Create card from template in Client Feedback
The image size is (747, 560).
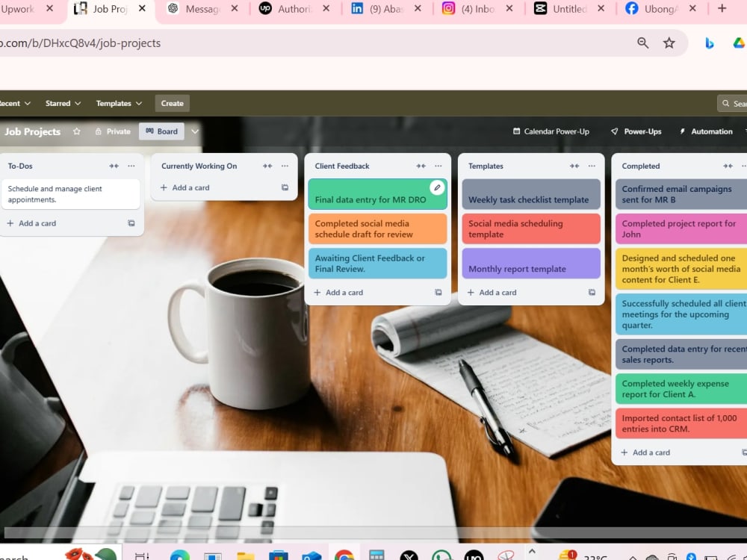click(x=438, y=293)
